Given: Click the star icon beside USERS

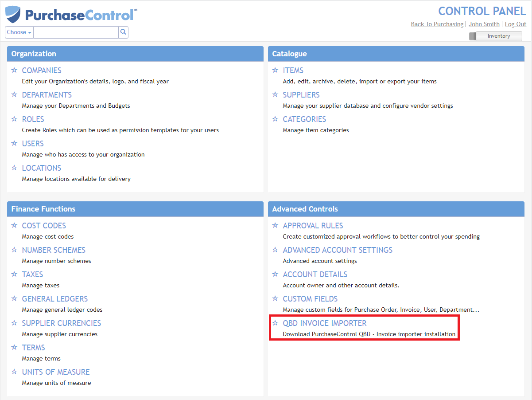Looking at the screenshot, I should coord(14,143).
